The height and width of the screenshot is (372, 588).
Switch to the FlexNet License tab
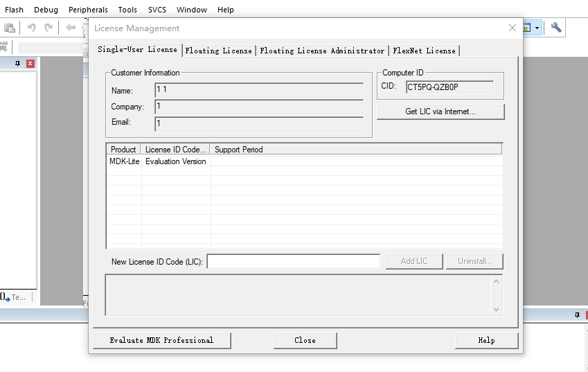424,51
